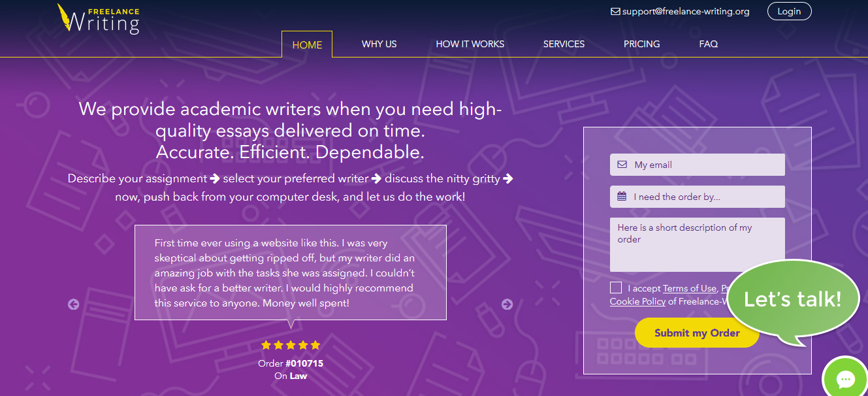Click the envelope icon in My email field
The image size is (868, 396).
[622, 165]
